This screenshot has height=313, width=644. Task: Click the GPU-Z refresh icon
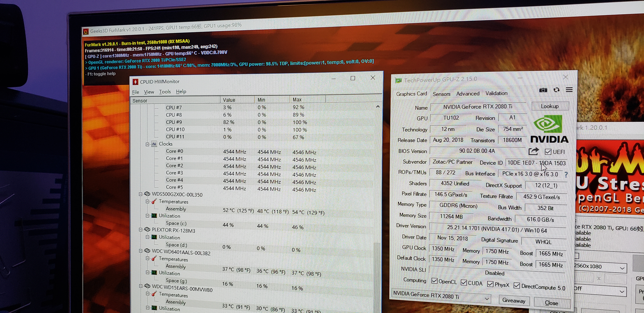tap(556, 90)
